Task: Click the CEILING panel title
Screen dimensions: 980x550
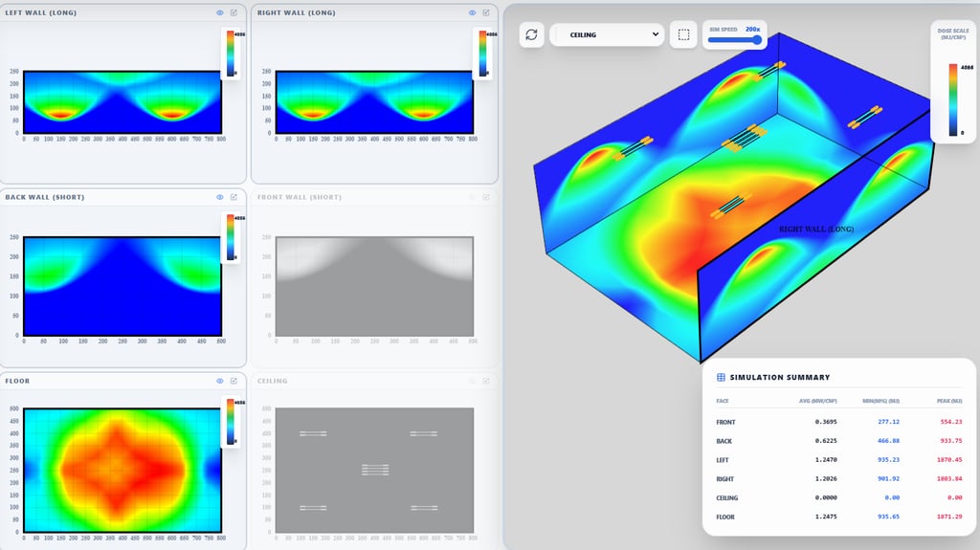Action: [x=273, y=381]
